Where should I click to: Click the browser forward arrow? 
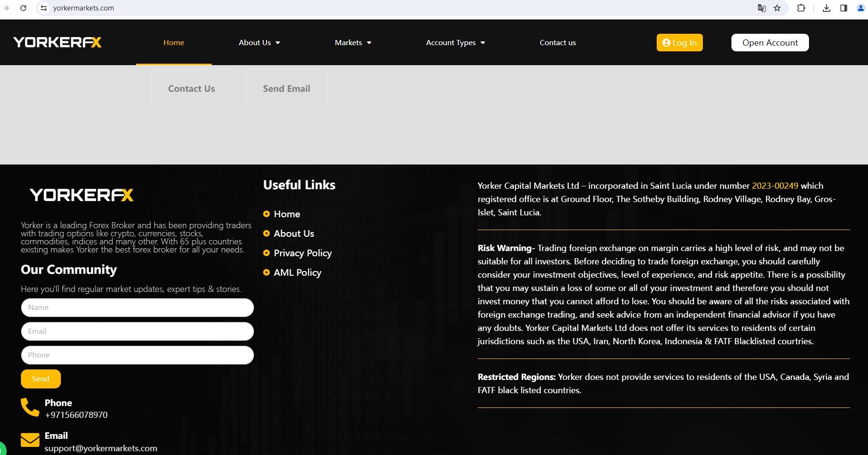click(x=6, y=8)
